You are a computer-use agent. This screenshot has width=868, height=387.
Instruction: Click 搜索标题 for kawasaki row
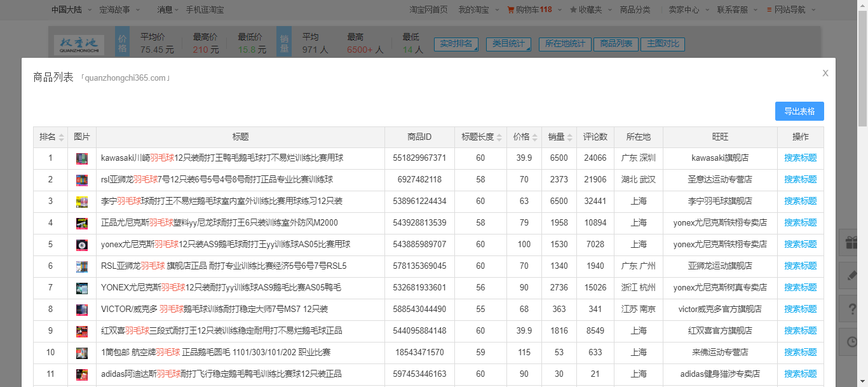(801, 158)
